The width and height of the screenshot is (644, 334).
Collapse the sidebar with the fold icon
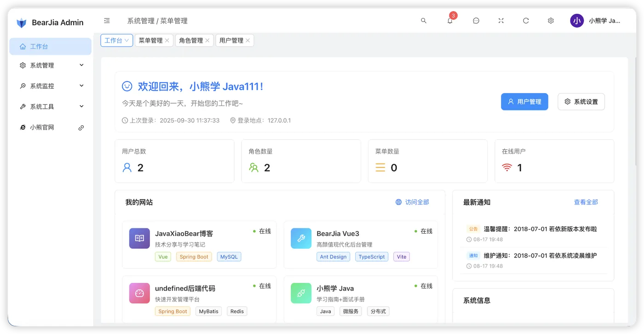tap(107, 21)
